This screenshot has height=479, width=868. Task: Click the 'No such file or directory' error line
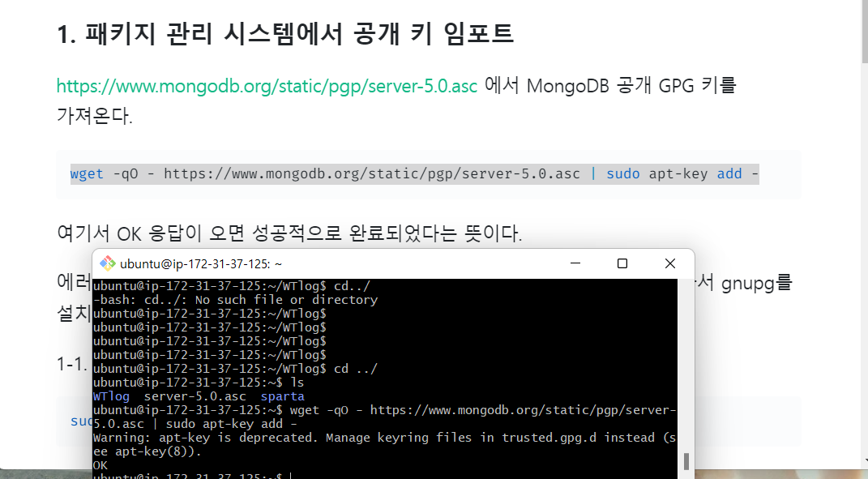tap(235, 300)
